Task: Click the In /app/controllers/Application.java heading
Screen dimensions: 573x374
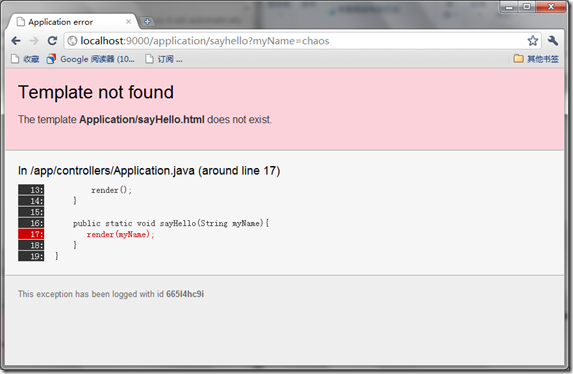Action: pos(149,171)
